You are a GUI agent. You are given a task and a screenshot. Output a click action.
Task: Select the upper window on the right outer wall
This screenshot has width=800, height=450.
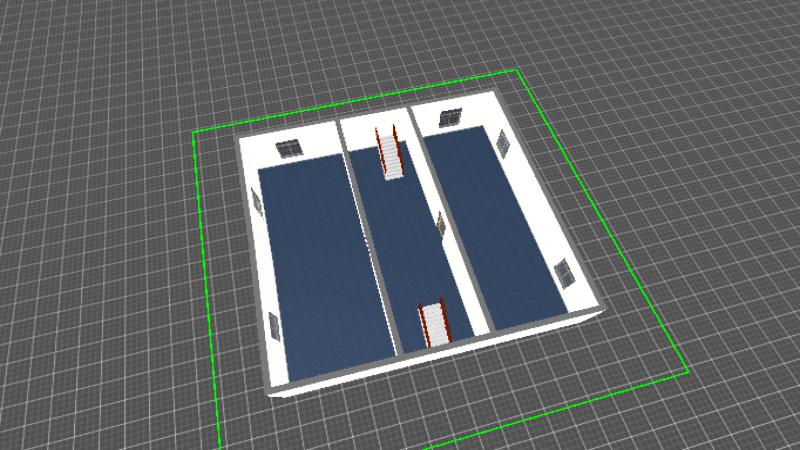point(504,144)
